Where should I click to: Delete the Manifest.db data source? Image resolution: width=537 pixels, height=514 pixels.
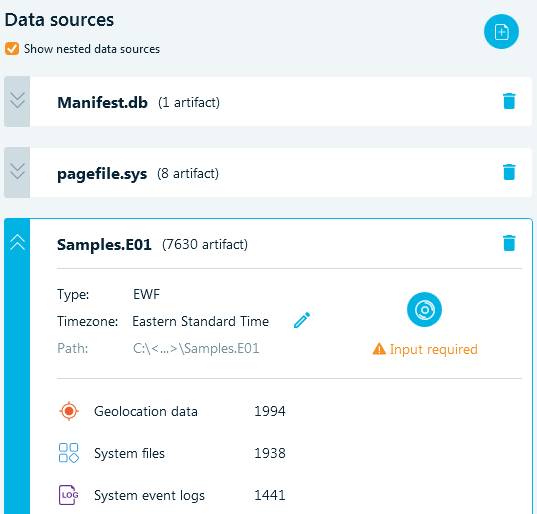[509, 101]
